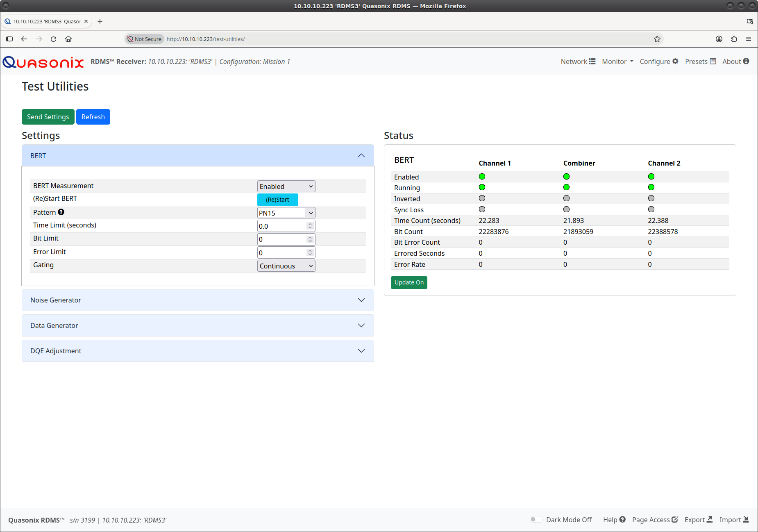
Task: Open the About menu item
Action: 735,61
